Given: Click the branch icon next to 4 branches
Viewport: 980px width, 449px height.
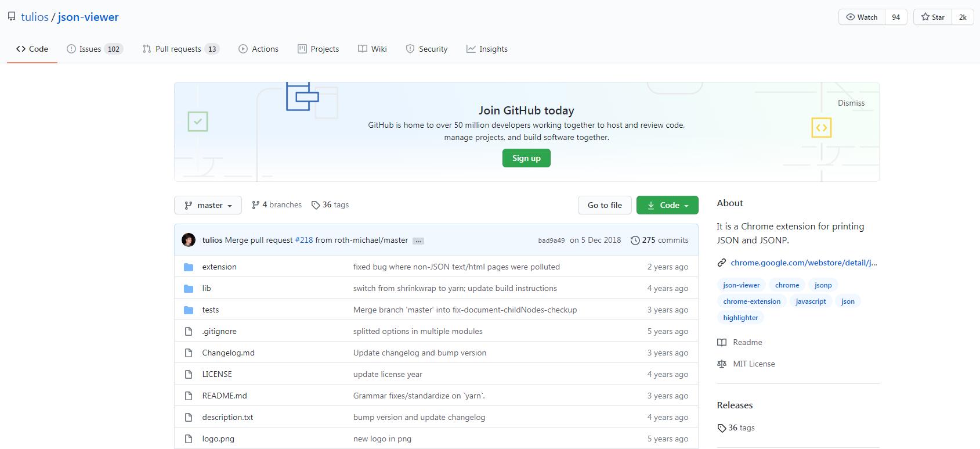Looking at the screenshot, I should (x=255, y=205).
